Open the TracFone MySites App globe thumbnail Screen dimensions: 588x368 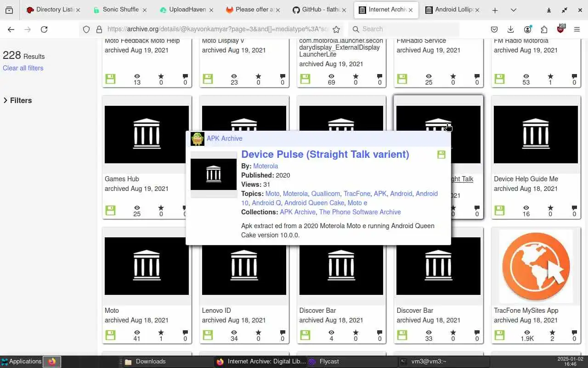536,266
